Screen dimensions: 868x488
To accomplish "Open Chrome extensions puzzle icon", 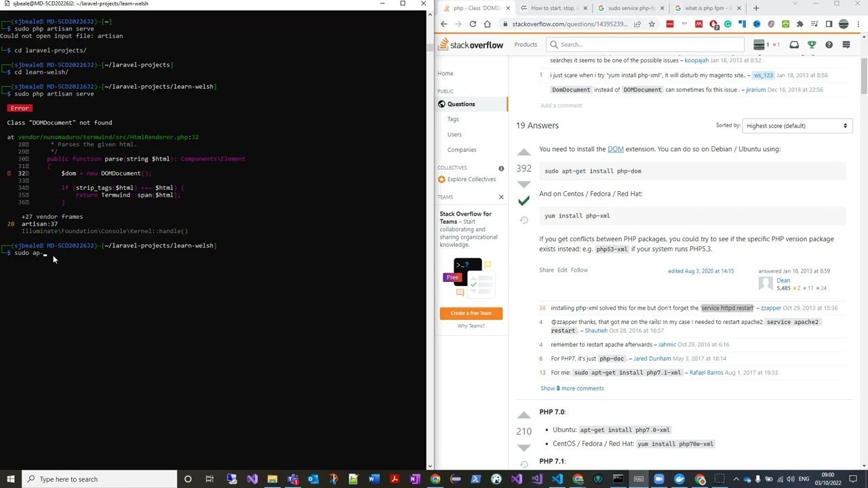I will [800, 24].
